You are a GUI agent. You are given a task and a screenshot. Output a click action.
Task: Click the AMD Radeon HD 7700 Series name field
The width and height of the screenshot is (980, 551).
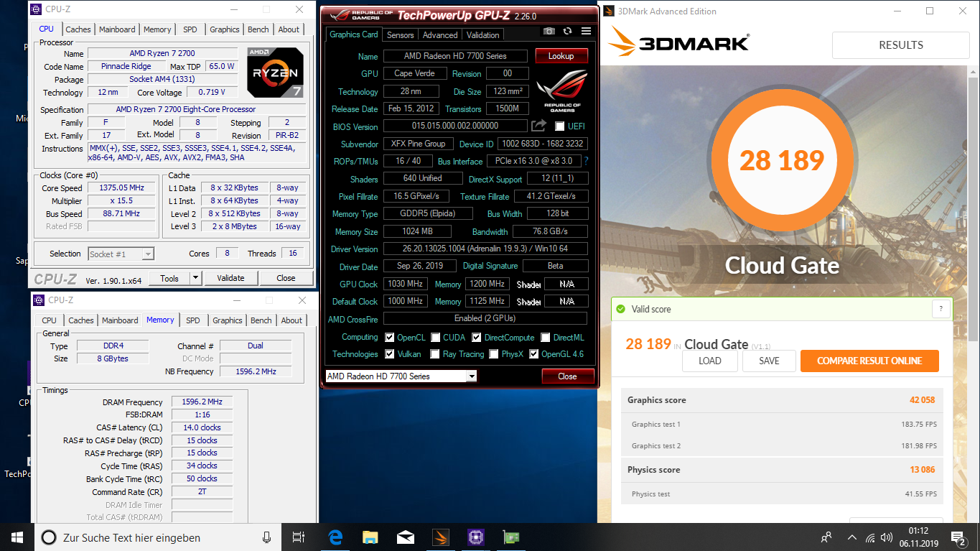click(455, 56)
